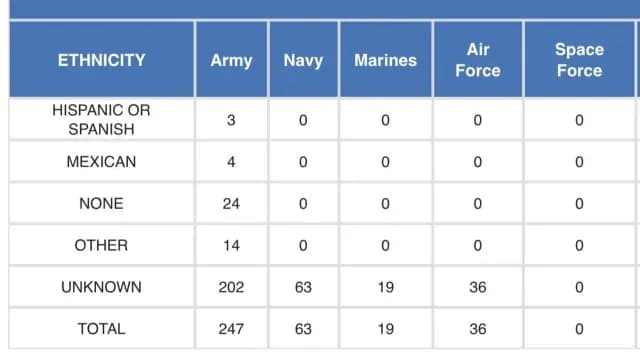Select Army value 3 in HISPANIC row

[231, 120]
